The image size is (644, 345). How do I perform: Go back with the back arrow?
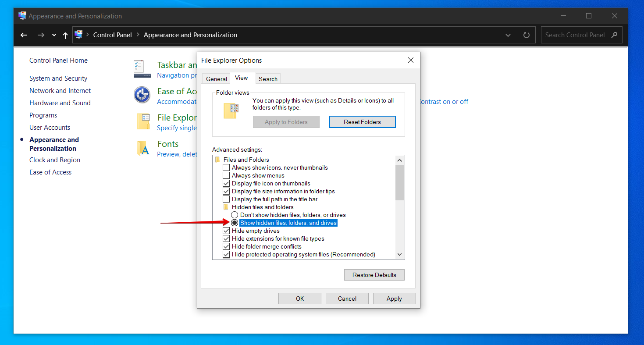pyautogui.click(x=24, y=35)
